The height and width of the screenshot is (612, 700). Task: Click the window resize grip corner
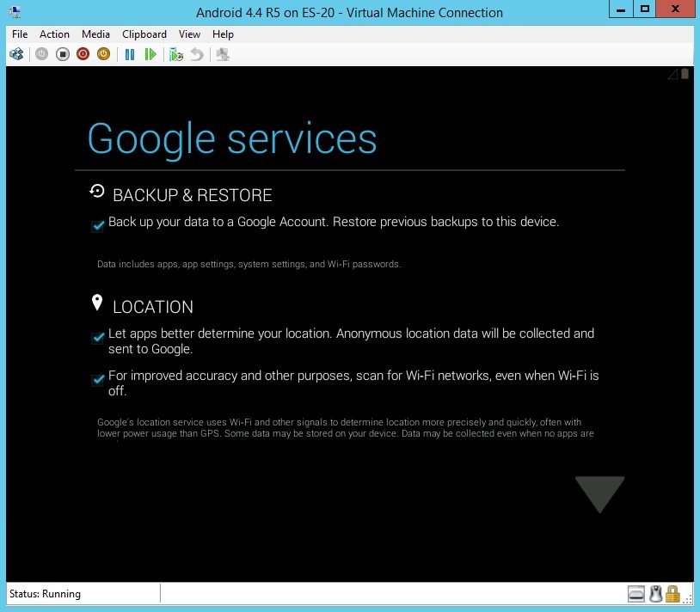pyautogui.click(x=687, y=599)
